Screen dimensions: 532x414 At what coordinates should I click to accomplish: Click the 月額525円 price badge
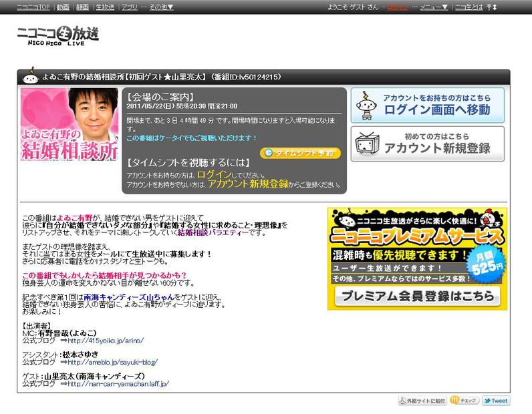click(487, 264)
